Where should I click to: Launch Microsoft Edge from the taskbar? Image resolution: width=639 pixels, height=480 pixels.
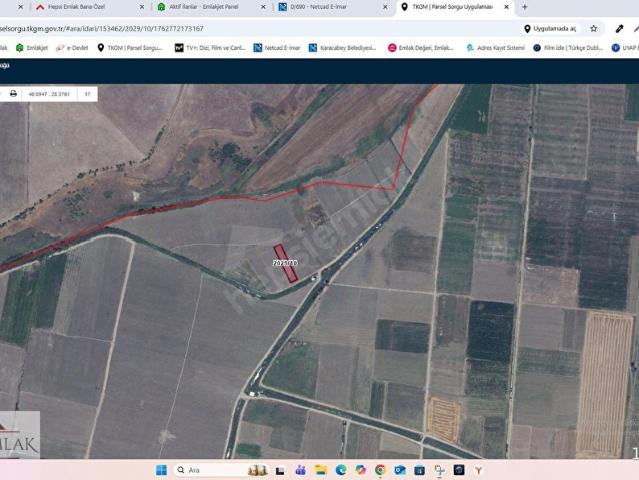tap(341, 470)
